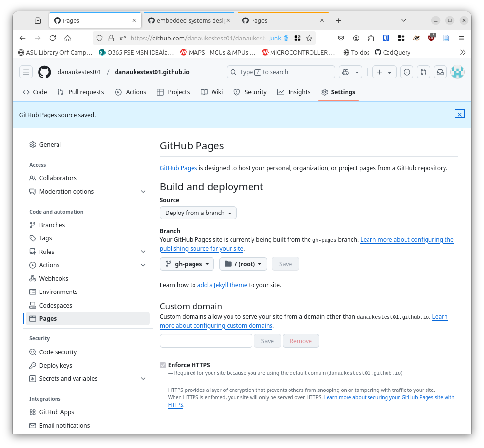Open danaukestest01.github.io repository link

(152, 72)
